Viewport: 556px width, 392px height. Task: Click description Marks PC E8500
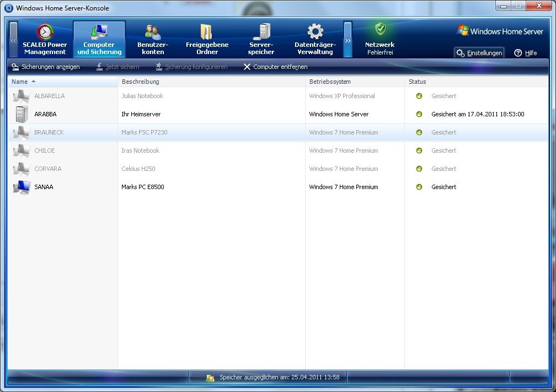click(142, 187)
